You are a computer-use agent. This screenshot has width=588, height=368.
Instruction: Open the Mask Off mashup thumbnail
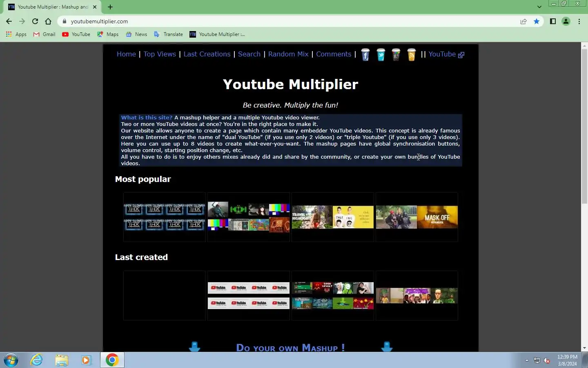click(417, 217)
